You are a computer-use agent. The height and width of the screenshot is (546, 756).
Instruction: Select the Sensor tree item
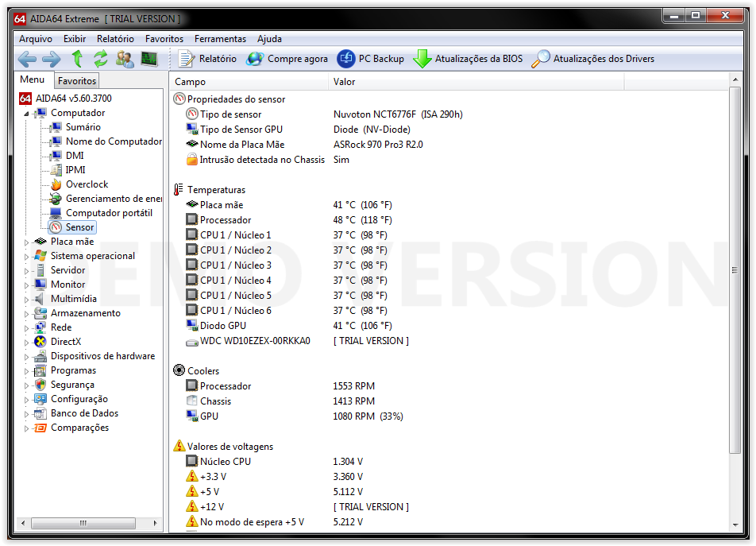pos(72,227)
